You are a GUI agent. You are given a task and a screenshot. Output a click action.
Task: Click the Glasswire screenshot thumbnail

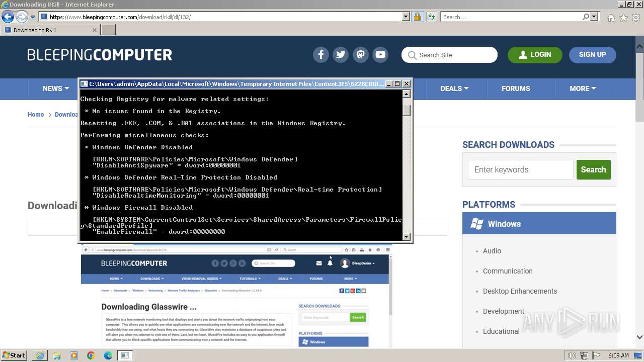click(x=236, y=296)
